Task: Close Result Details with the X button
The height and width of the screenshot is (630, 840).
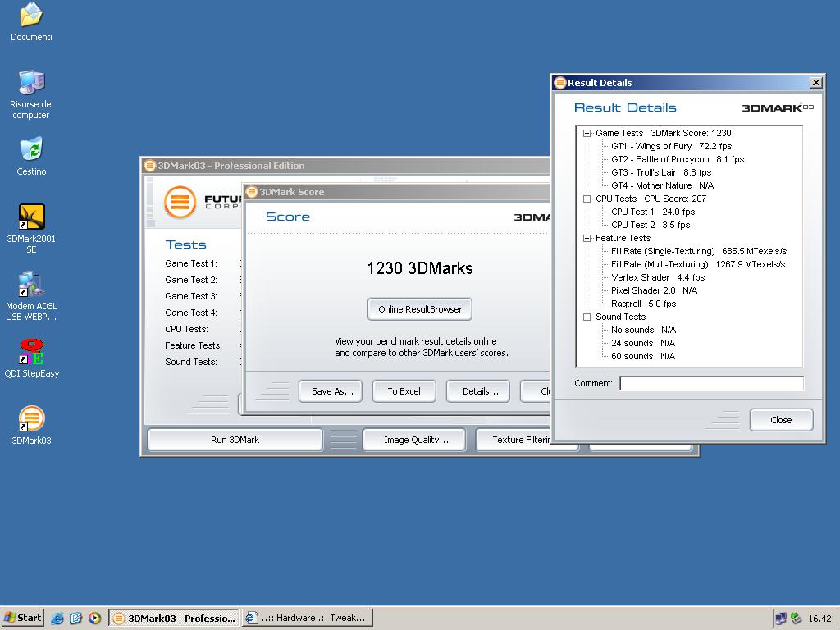Action: point(816,83)
